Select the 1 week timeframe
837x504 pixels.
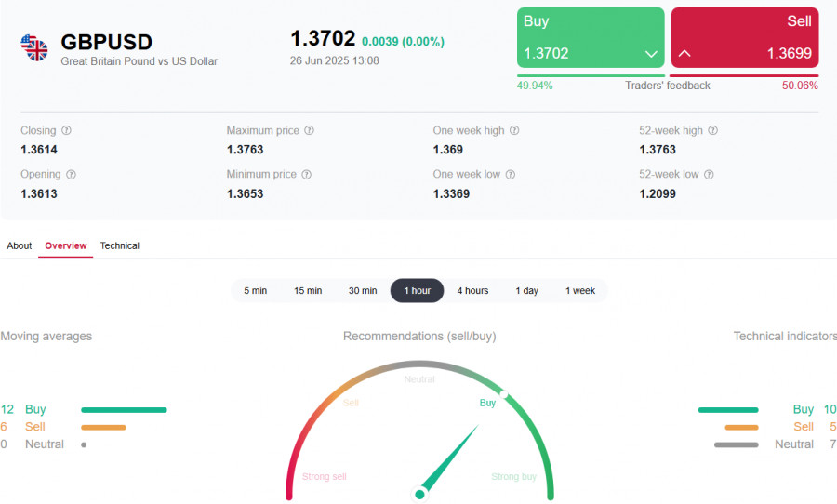coord(580,290)
